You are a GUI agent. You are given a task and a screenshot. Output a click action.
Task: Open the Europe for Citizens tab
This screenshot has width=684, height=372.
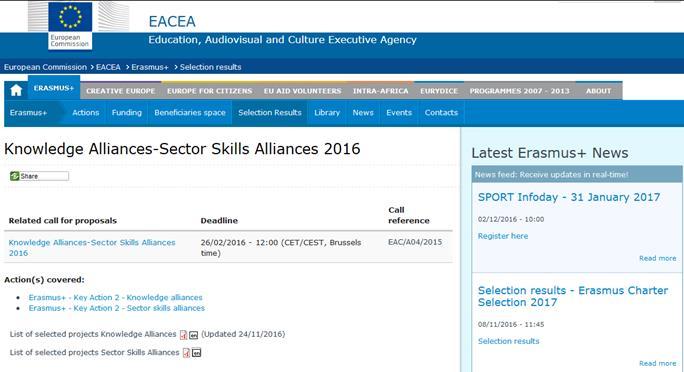coord(209,91)
